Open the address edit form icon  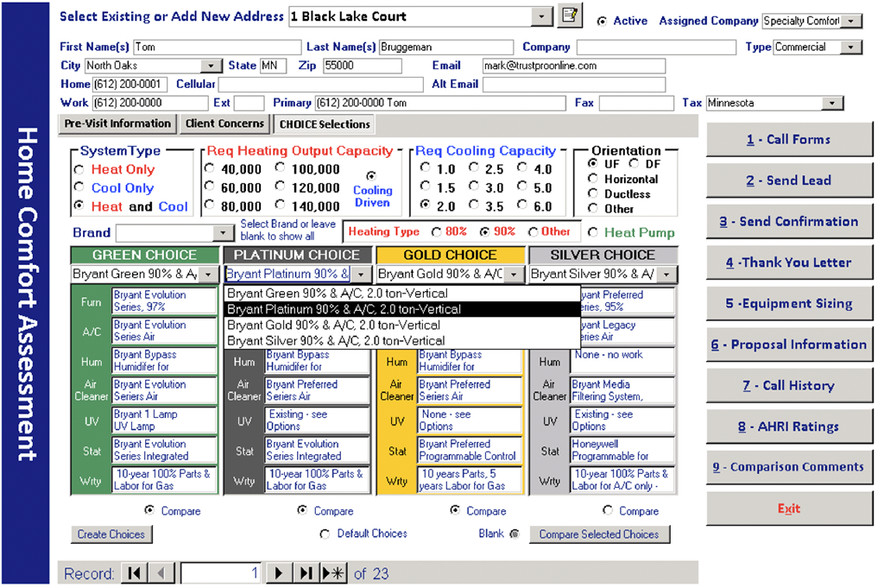tap(570, 16)
